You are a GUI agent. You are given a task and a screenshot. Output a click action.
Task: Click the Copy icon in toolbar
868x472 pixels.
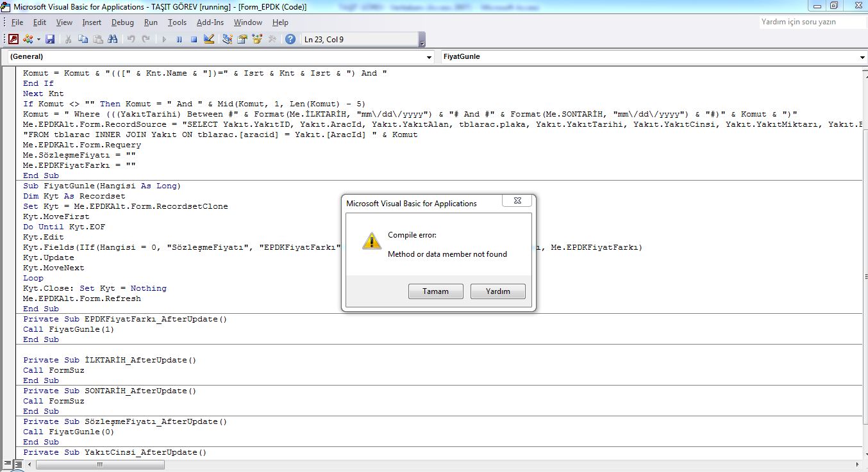point(83,39)
